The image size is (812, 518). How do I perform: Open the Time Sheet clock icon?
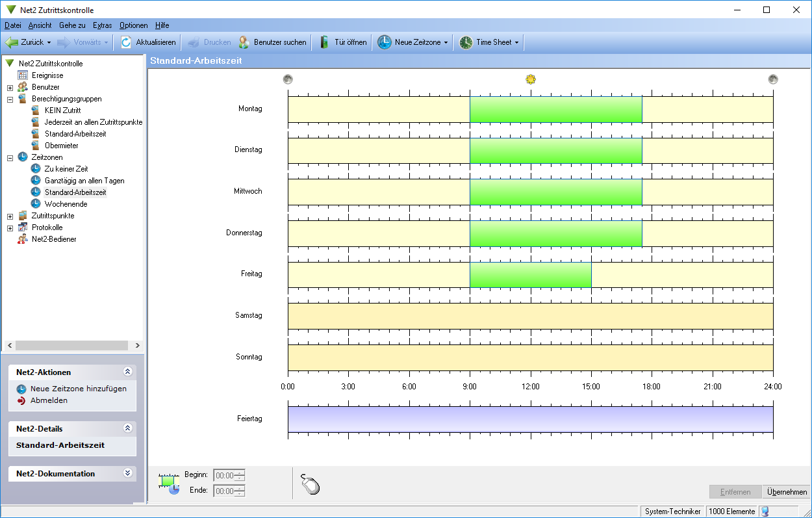coord(466,42)
